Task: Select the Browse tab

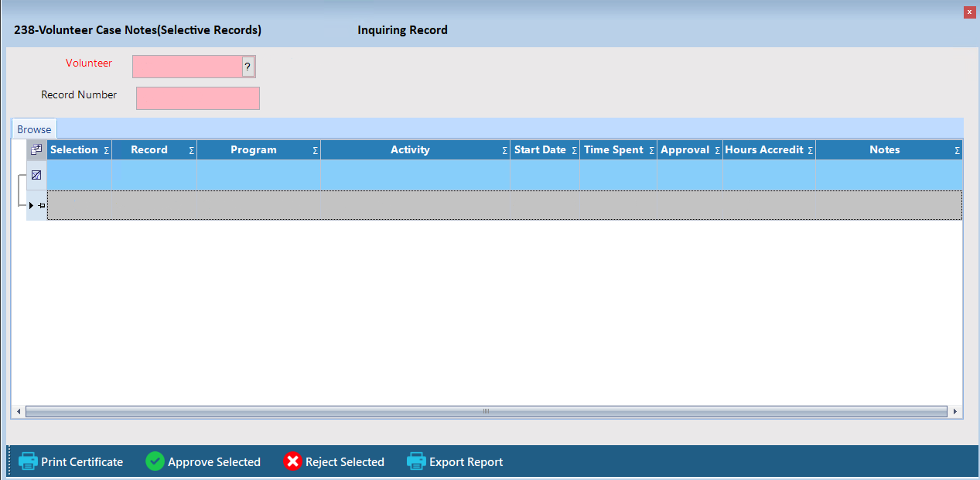Action: point(34,129)
